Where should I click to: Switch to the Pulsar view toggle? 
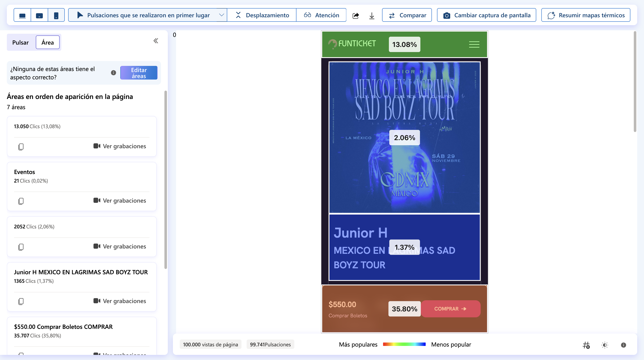click(20, 42)
